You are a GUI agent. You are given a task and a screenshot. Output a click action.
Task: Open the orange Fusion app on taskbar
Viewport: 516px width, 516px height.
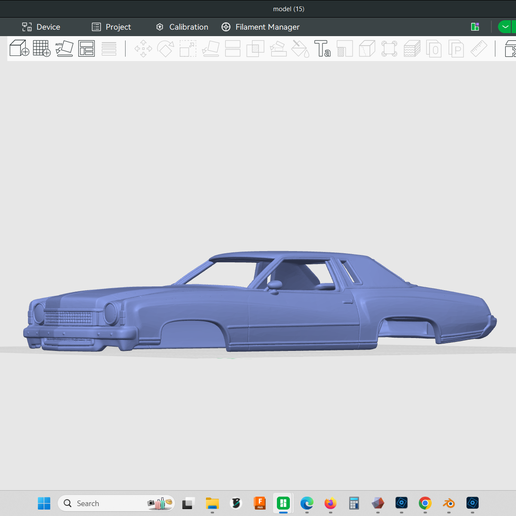(260, 503)
